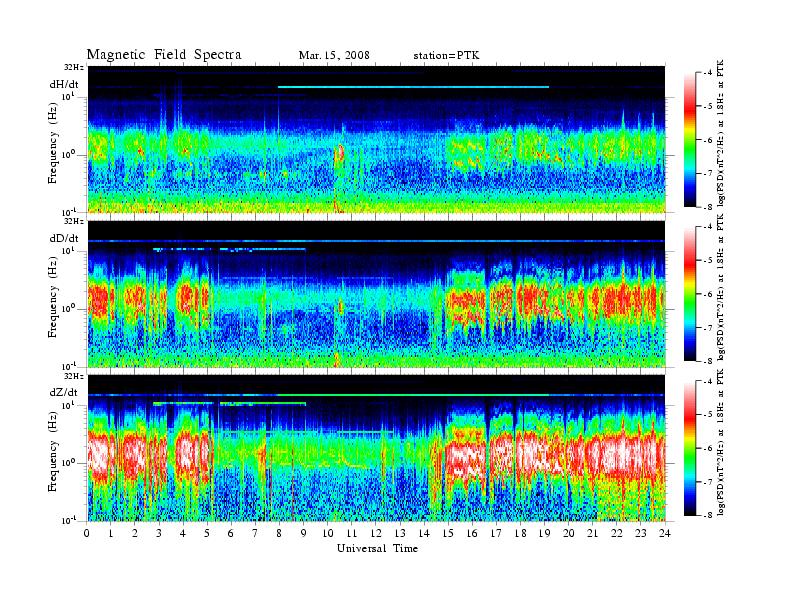This screenshot has width=792, height=612.
Task: Click the "32Hz" label atop the dD/dt panel
Action: tap(74, 221)
